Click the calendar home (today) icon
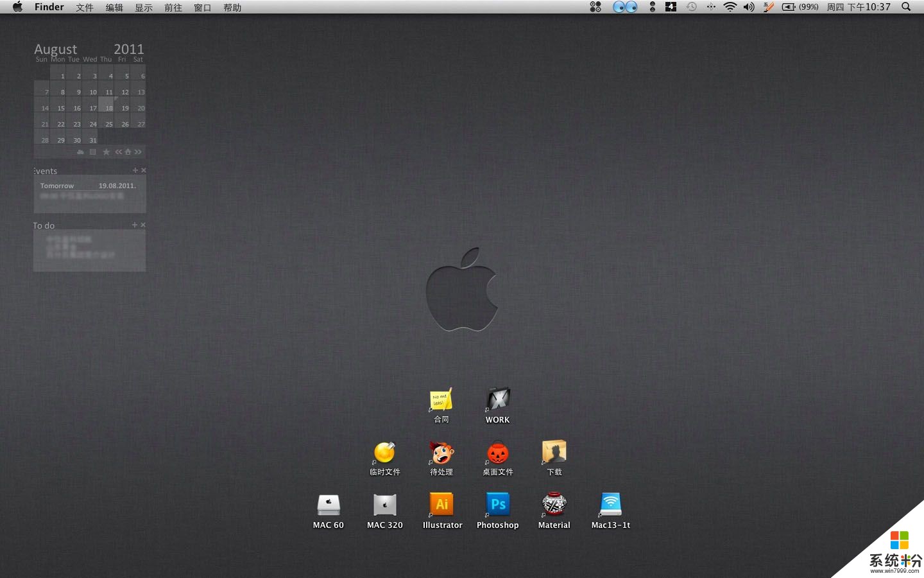Screen dimensions: 924x578 [128, 152]
